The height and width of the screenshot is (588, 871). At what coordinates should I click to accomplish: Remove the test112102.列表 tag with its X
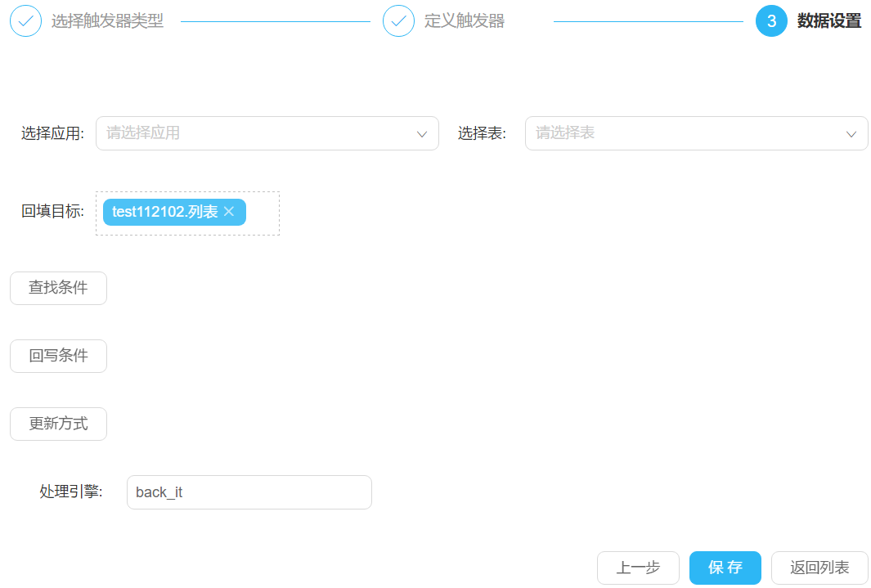[229, 212]
